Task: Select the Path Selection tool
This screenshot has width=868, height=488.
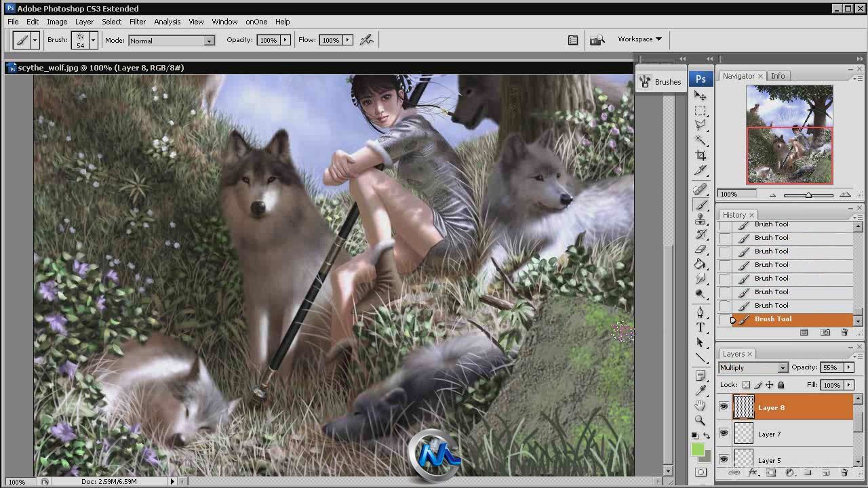Action: coord(701,342)
